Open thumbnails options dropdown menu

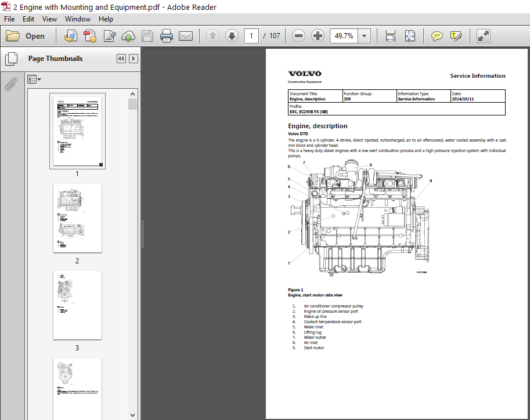point(34,79)
